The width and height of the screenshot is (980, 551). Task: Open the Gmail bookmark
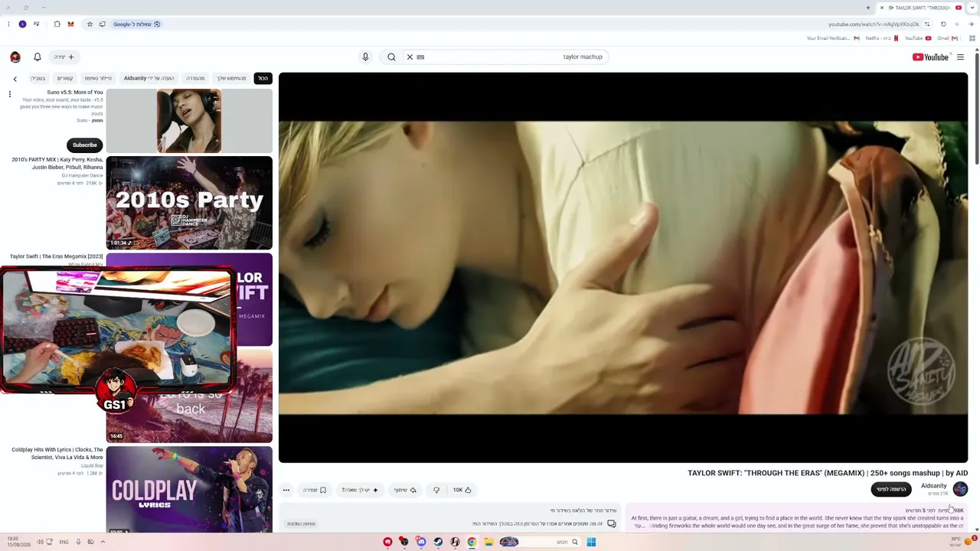(946, 38)
